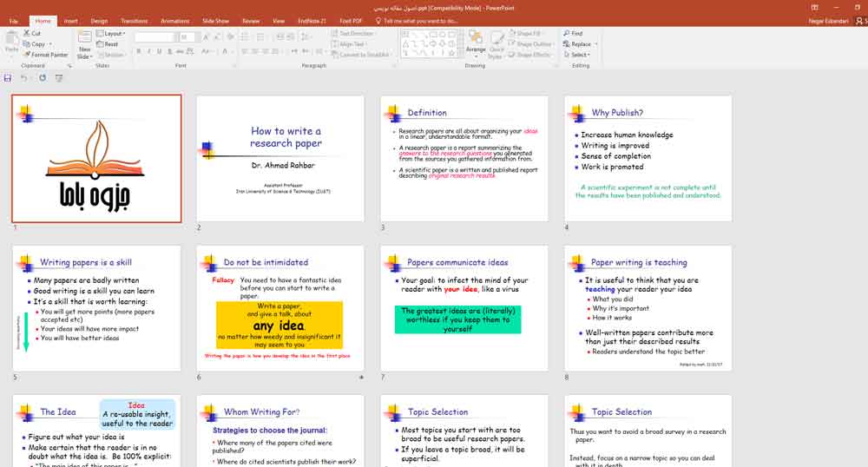Select the 'Papers communicate ideas' slide thumbnail
This screenshot has height=467, width=868.
point(464,307)
